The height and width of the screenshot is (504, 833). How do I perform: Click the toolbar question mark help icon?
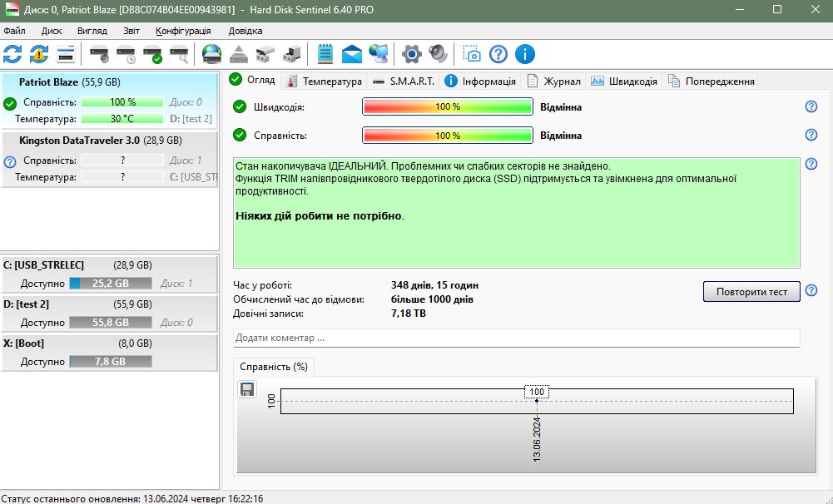coord(498,54)
